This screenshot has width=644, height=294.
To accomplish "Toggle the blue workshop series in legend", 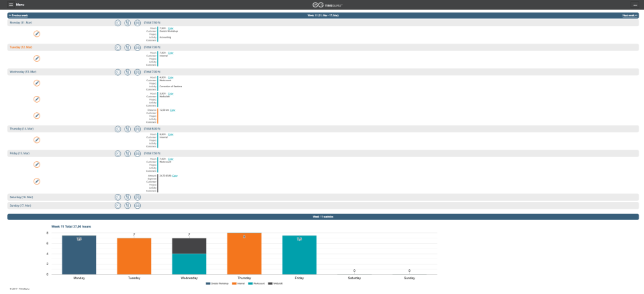I will [216, 283].
